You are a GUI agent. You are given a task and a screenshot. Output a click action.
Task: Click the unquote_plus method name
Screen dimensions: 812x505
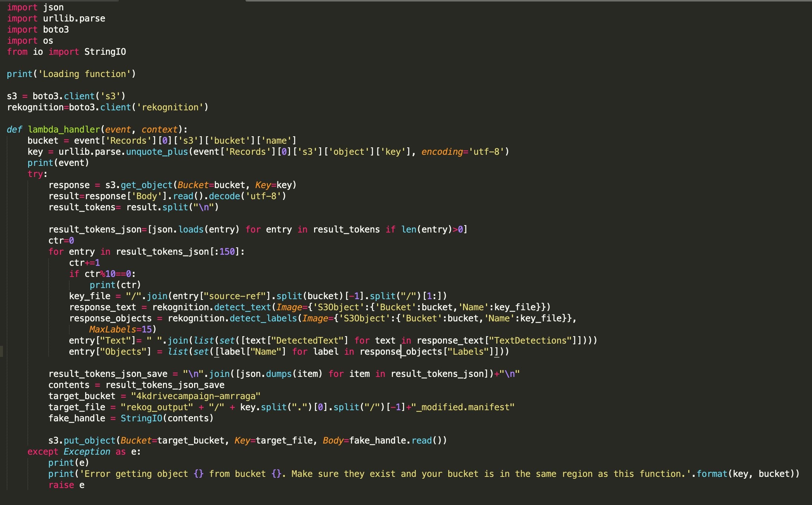[x=157, y=152]
